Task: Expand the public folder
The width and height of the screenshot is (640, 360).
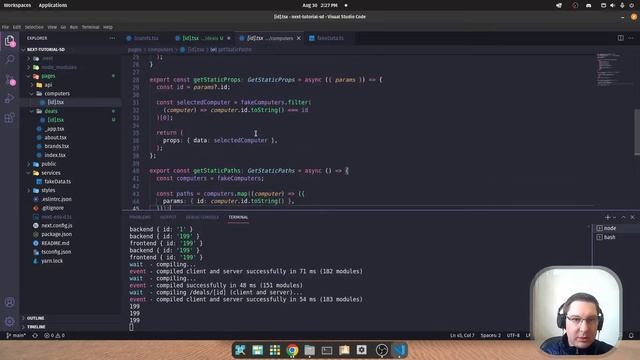Action: coord(70,164)
